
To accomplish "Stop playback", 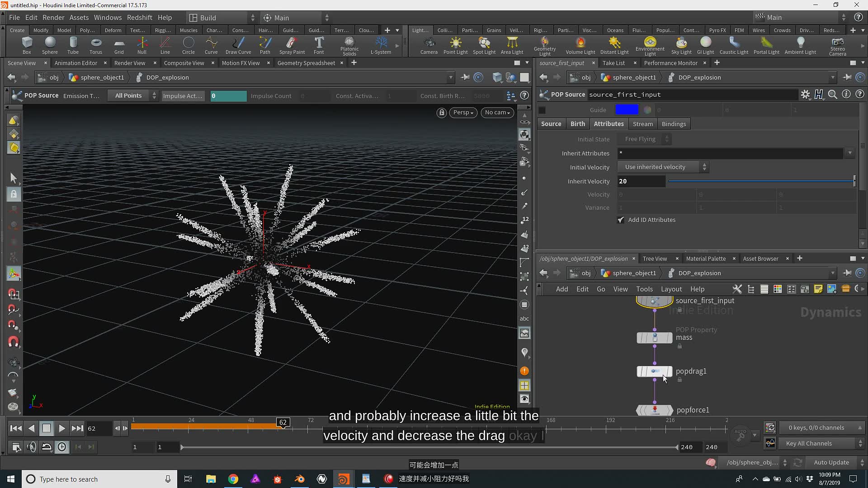I will [x=46, y=428].
